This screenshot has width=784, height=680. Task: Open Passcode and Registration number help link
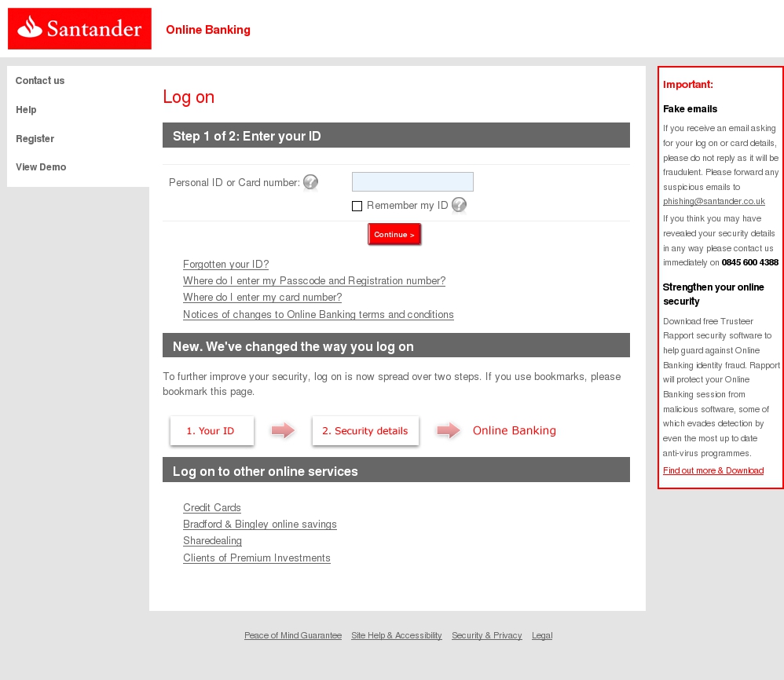pos(314,281)
